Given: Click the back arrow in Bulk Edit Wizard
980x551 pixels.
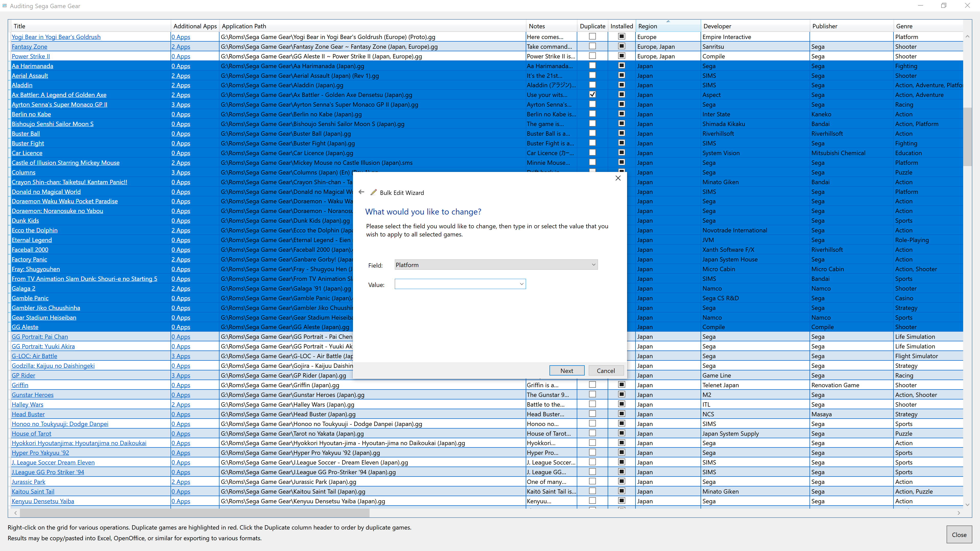Looking at the screenshot, I should tap(361, 192).
